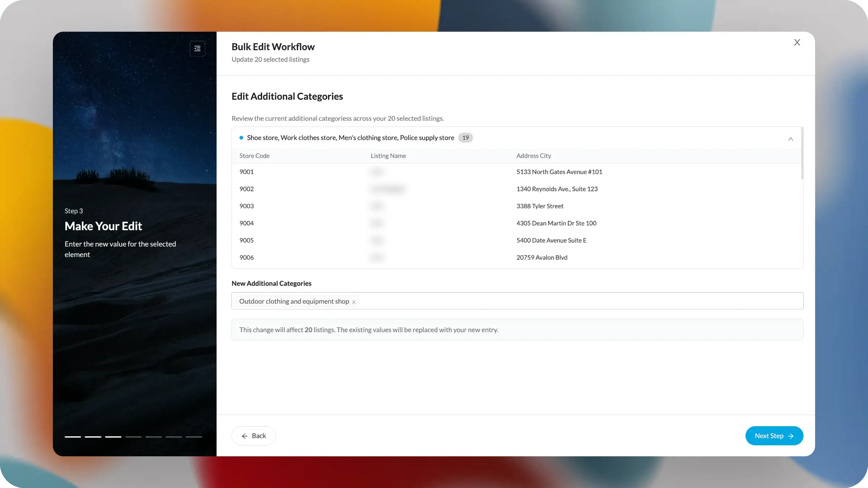Click the Next Step button
This screenshot has height=488, width=868.
(x=774, y=436)
